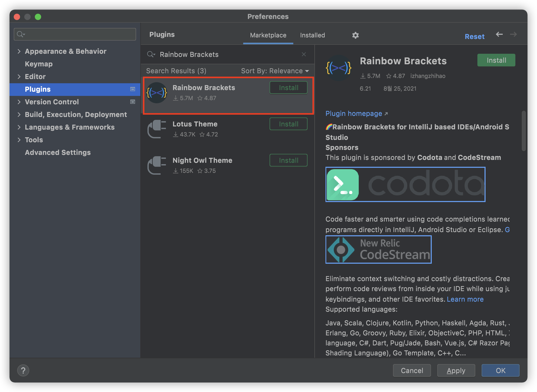Install Rainbow Brackets from the results list
The height and width of the screenshot is (392, 537).
point(288,87)
